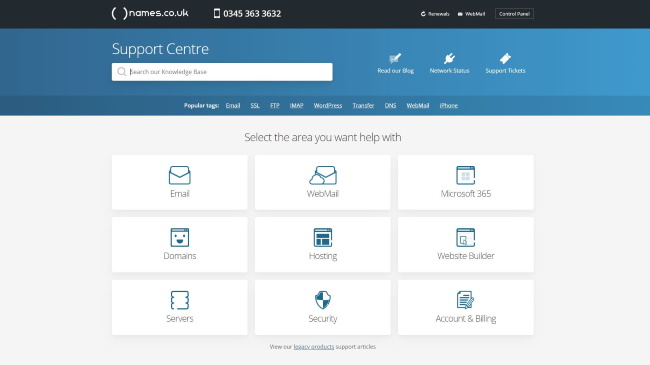Open the Security card label
Image resolution: width=650 pixels, height=365 pixels.
click(323, 319)
